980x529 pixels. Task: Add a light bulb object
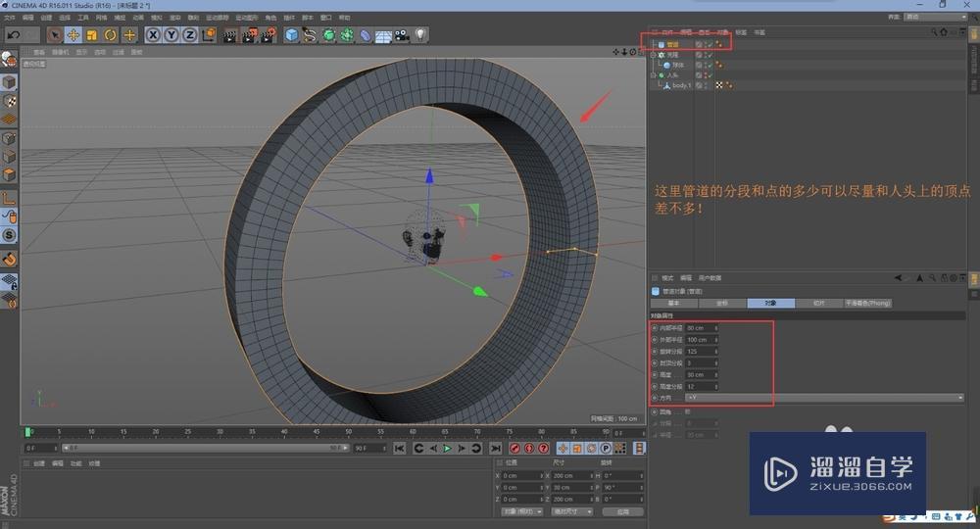click(x=420, y=35)
